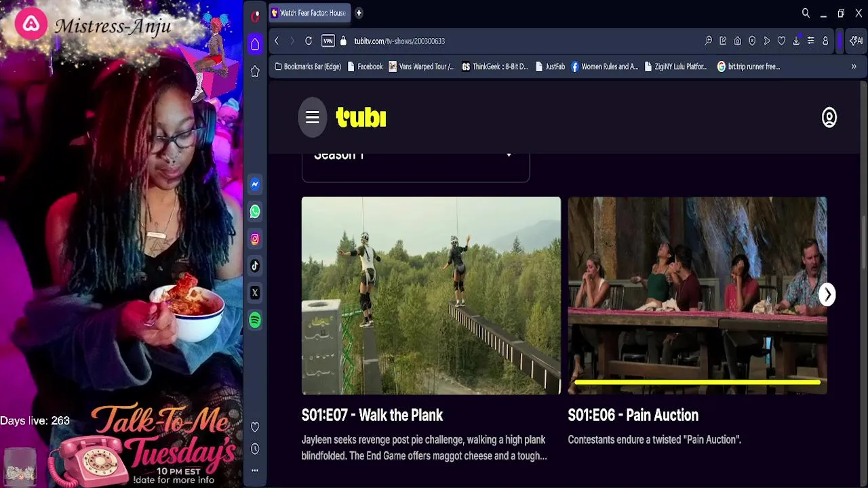Open the JustFab bookmark
The width and height of the screenshot is (868, 488).
pyautogui.click(x=550, y=66)
